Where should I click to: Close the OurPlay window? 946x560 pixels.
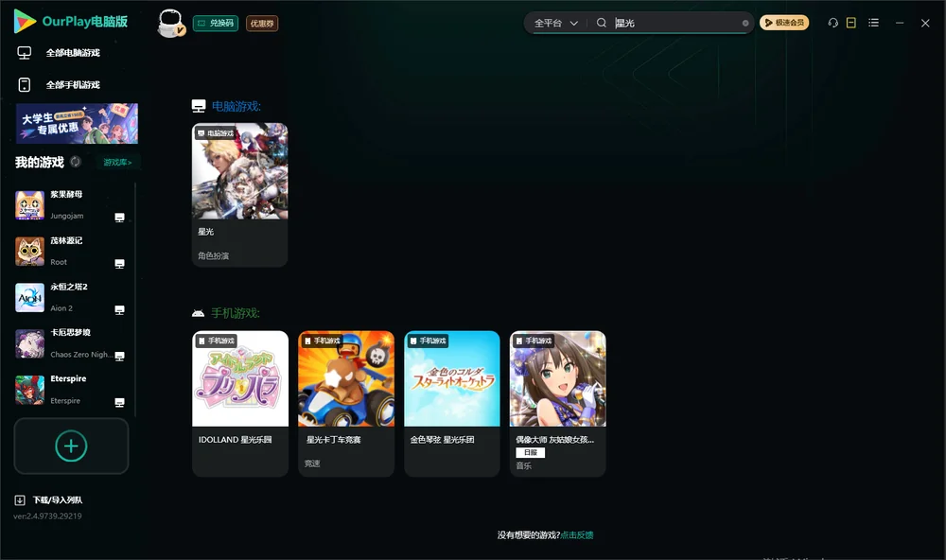click(x=925, y=23)
